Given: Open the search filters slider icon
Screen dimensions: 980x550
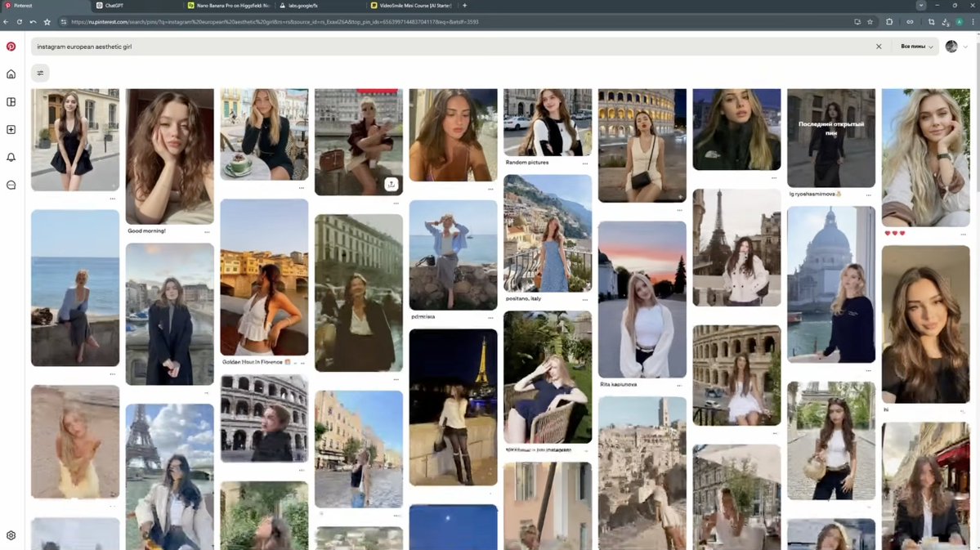Looking at the screenshot, I should click(x=40, y=73).
